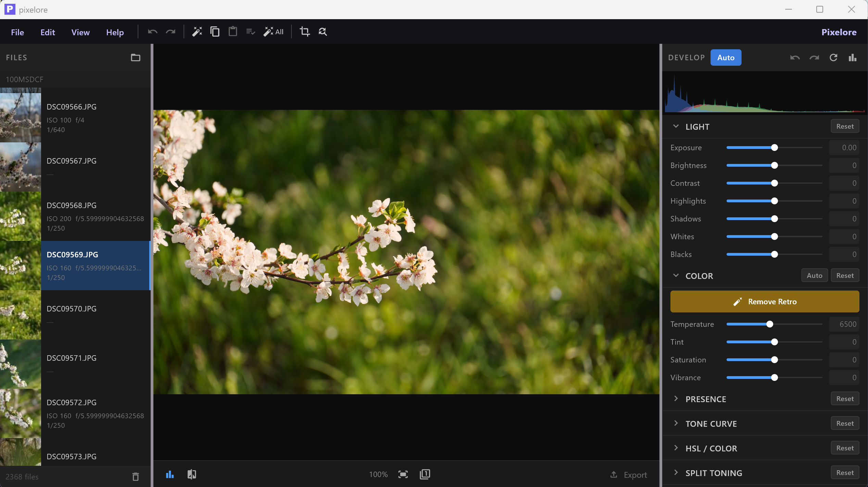This screenshot has width=868, height=487.
Task: Select the DSC09571.JPG thumbnail
Action: click(20, 364)
